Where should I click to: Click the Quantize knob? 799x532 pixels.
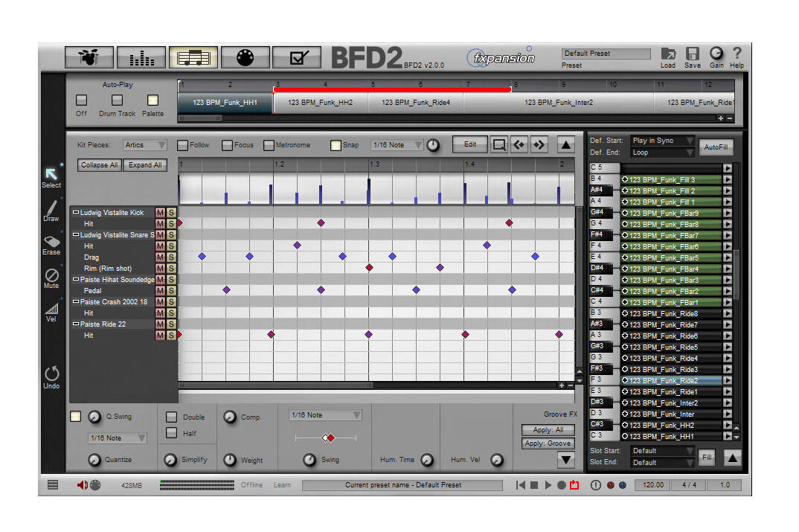click(x=94, y=460)
